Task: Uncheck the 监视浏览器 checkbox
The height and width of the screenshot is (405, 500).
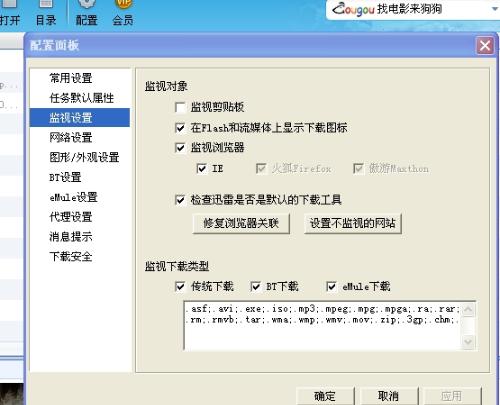Action: point(180,147)
